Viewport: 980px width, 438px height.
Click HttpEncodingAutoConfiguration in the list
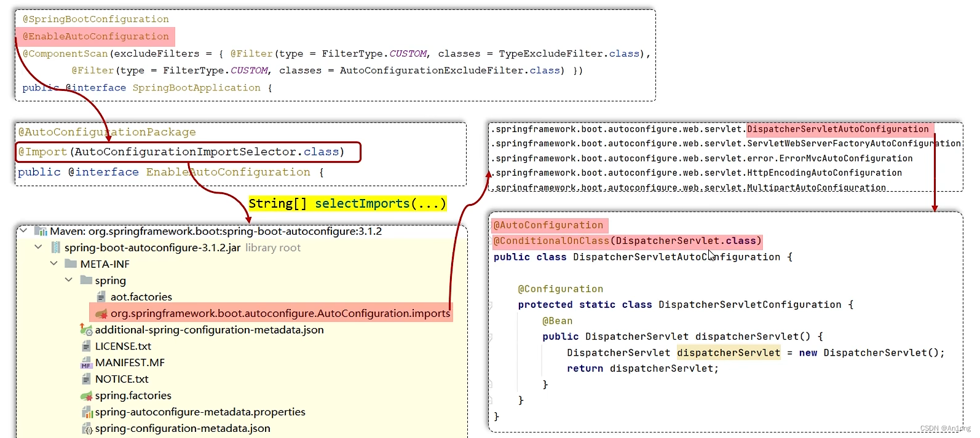click(824, 173)
